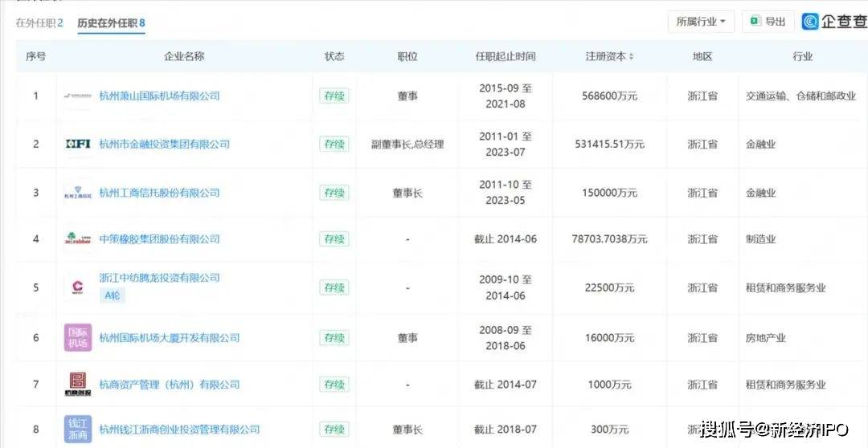Click 存续 status badge for 杭商资产管理
The width and height of the screenshot is (868, 448).
334,385
